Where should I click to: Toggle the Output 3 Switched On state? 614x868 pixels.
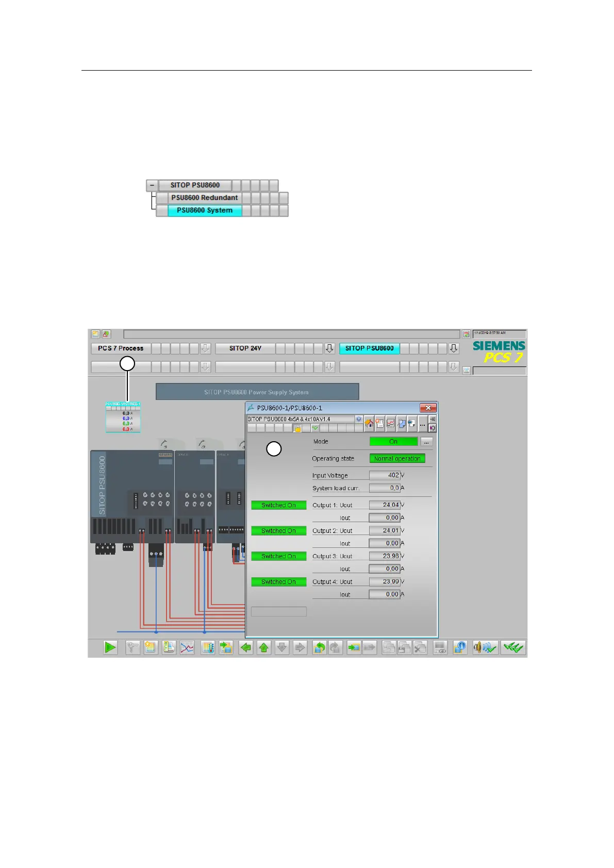tap(278, 556)
